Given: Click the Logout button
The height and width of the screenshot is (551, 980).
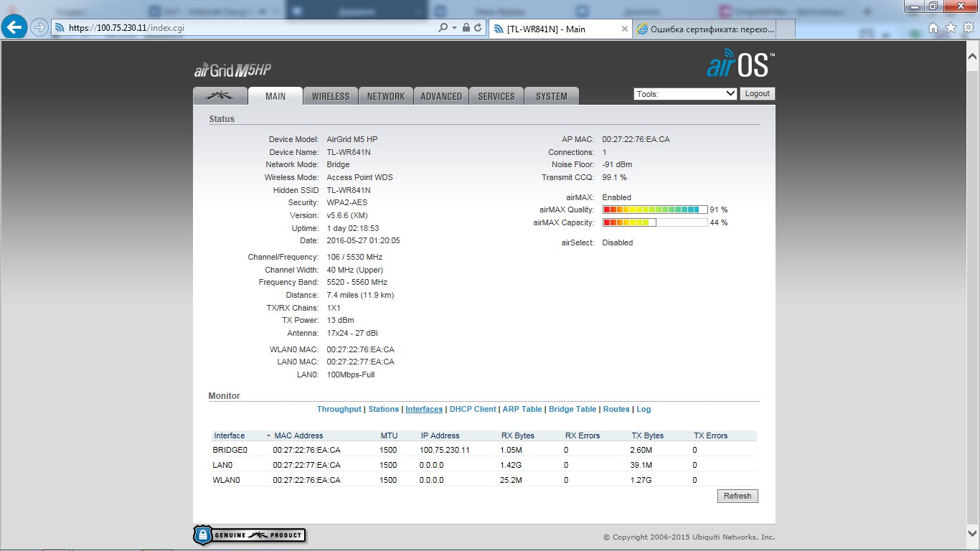Looking at the screenshot, I should [x=758, y=94].
